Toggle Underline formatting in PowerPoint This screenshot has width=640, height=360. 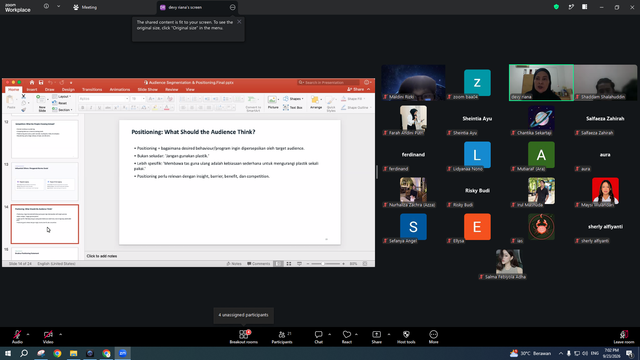tap(99, 108)
